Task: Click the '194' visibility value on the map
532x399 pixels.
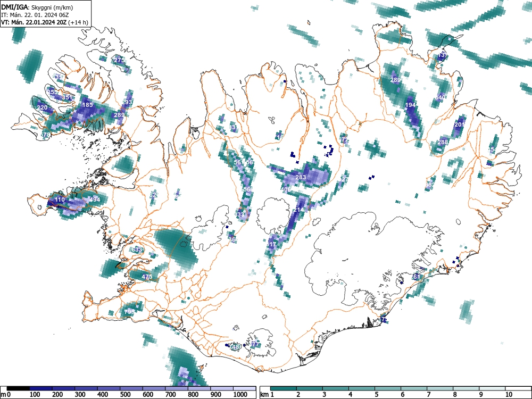Action: pos(411,105)
